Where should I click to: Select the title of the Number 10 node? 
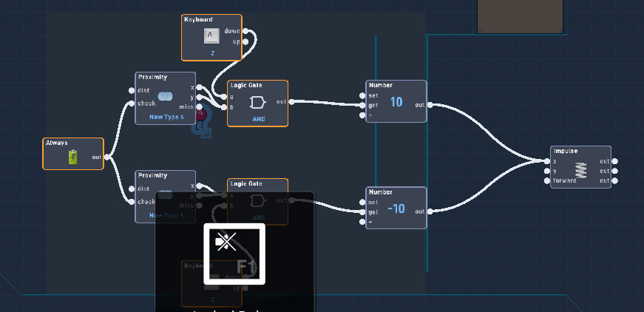point(381,85)
